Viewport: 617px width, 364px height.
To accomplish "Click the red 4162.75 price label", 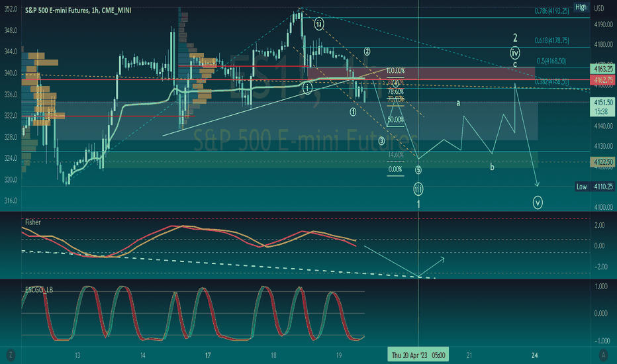I will [603, 80].
